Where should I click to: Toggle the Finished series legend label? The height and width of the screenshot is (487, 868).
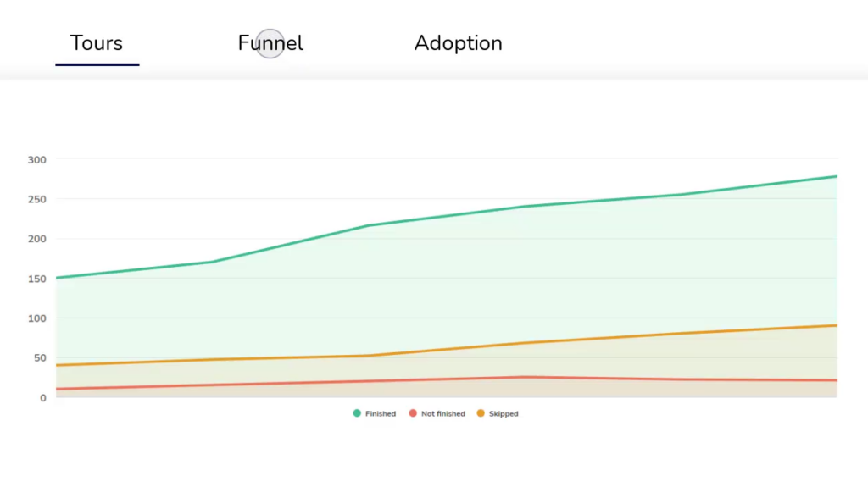[x=381, y=413]
